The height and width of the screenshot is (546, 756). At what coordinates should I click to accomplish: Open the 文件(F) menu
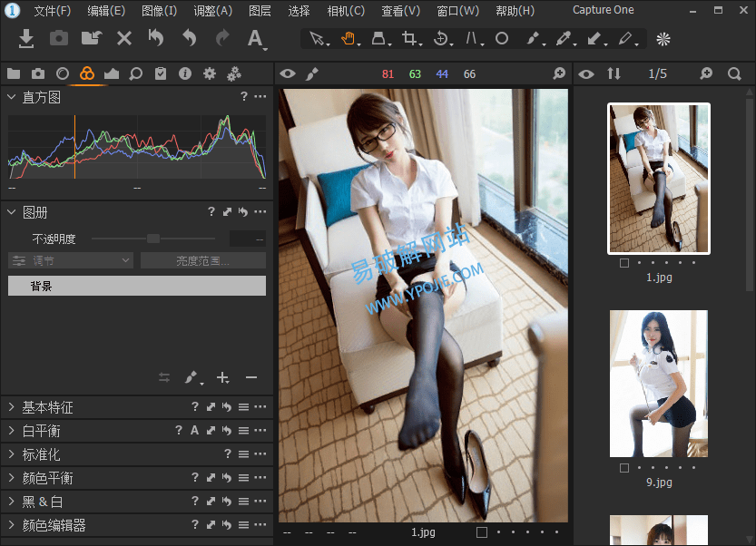pos(52,11)
